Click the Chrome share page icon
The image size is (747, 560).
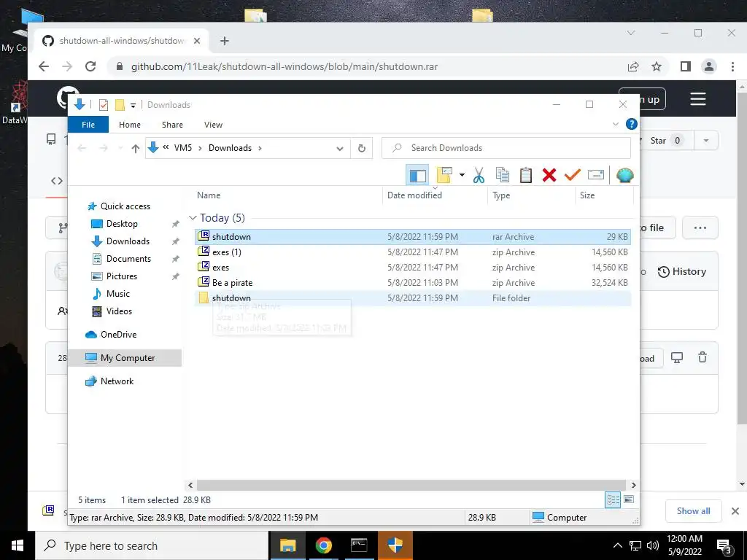pos(632,66)
